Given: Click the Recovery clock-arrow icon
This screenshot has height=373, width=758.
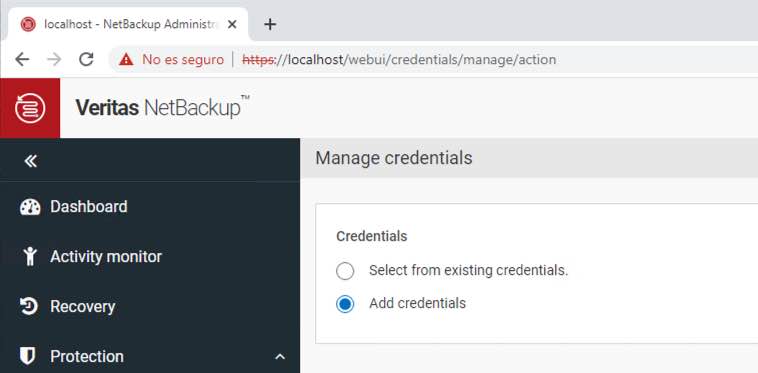Looking at the screenshot, I should [x=29, y=306].
